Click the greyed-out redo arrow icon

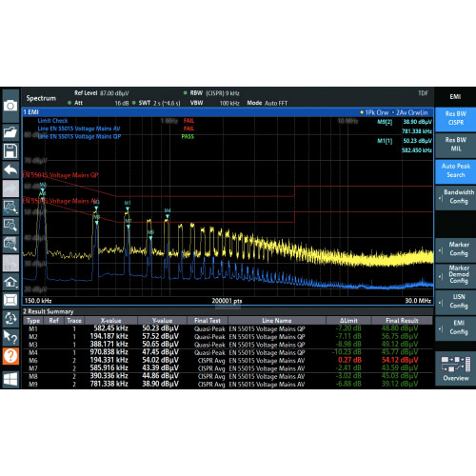10,188
